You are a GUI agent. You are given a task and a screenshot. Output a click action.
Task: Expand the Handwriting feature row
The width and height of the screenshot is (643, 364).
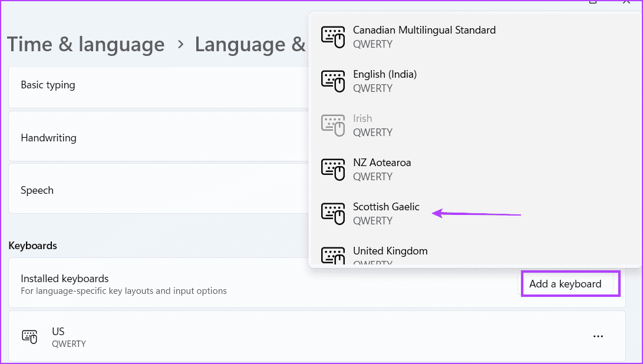[159, 137]
